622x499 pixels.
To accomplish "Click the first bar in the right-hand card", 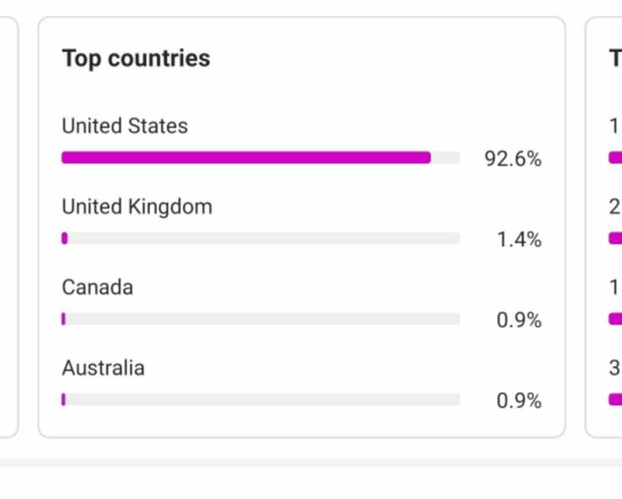I will coord(615,158).
